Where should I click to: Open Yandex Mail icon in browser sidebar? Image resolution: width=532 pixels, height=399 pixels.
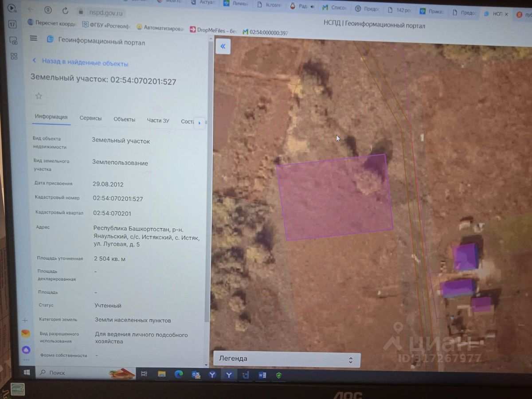tap(25, 333)
